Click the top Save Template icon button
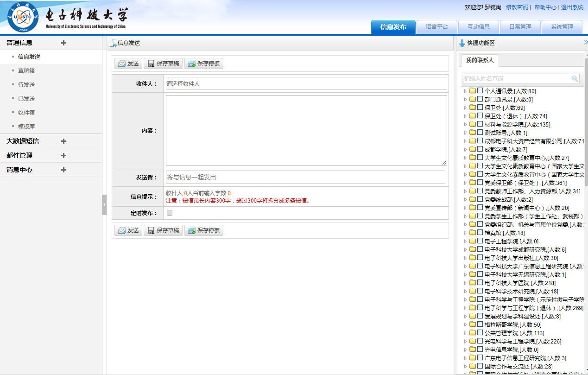 tap(191, 64)
